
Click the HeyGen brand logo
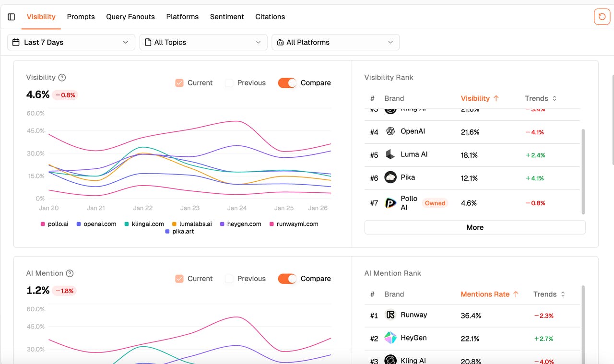pos(390,338)
